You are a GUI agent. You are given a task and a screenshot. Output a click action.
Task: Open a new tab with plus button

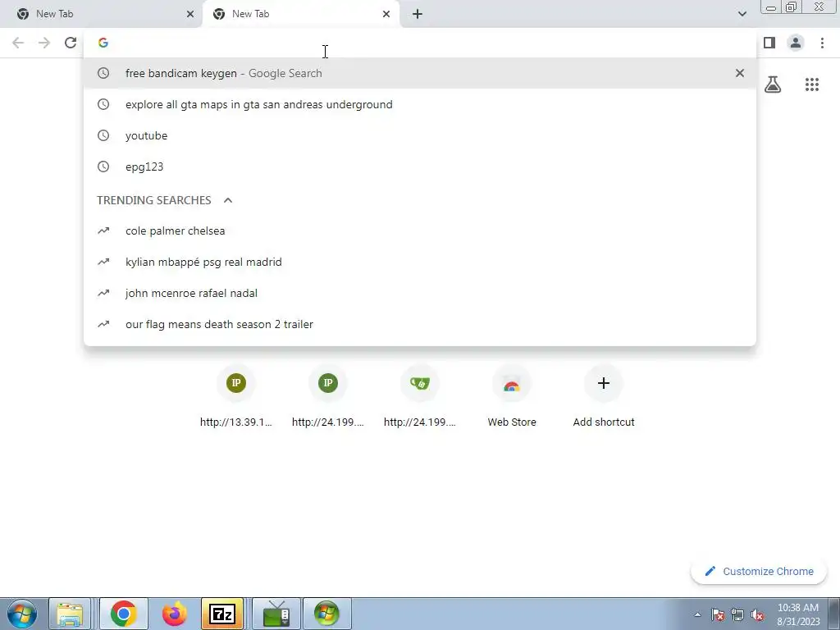pyautogui.click(x=418, y=15)
